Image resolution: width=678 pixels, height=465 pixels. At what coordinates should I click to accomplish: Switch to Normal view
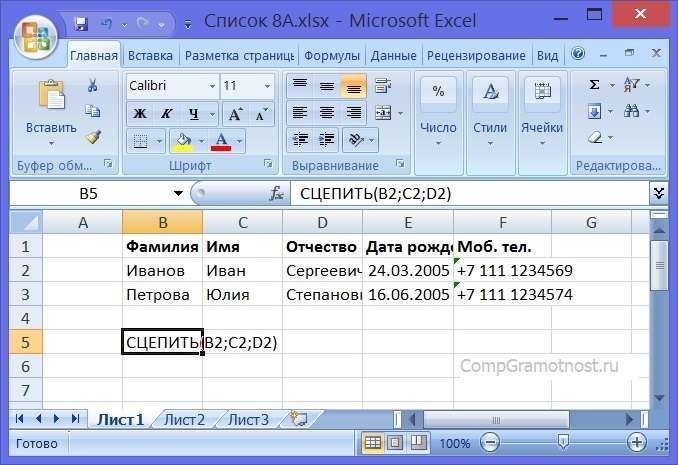(x=372, y=443)
